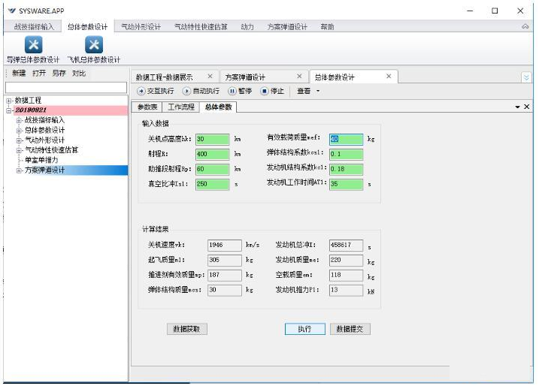545x392 pixels.
Task: Switch to the 参数表 sub-tab
Action: 147,107
